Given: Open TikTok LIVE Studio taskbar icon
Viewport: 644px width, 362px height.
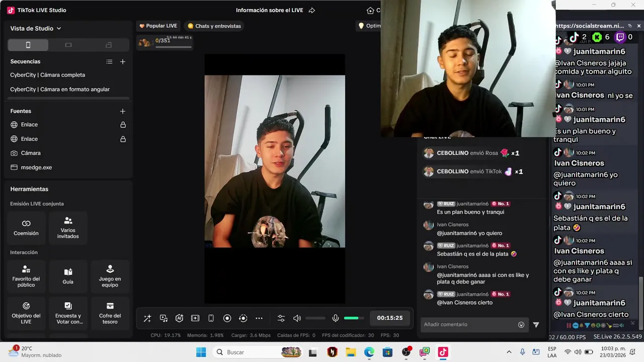Looking at the screenshot, I should [x=443, y=352].
